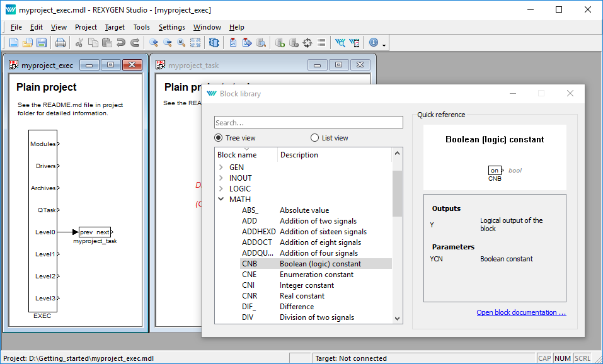The width and height of the screenshot is (603, 364).
Task: Click the block library Search field
Action: point(308,123)
